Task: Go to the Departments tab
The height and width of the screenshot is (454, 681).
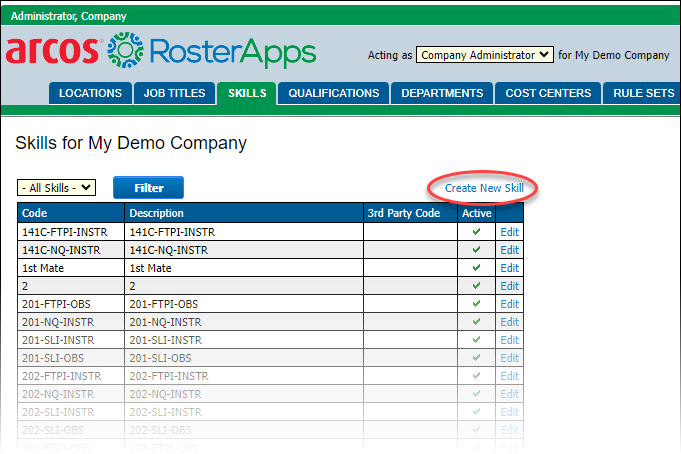Action: (x=442, y=93)
